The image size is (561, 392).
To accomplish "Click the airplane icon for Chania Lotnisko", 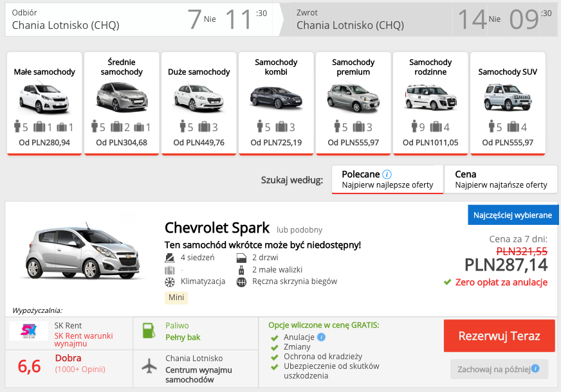I will click(149, 366).
